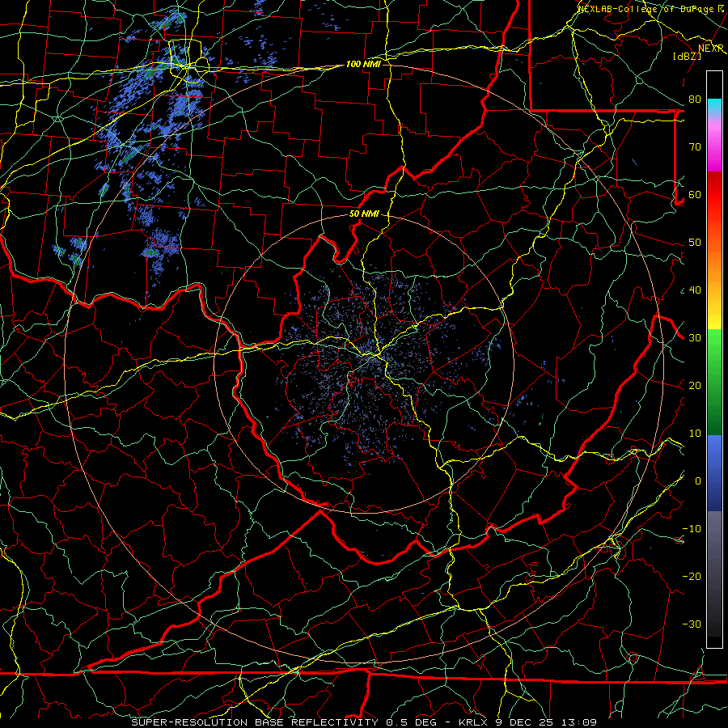The width and height of the screenshot is (728, 728).
Task: Click the 0 value on the dBZ scale
Action: pos(698,481)
